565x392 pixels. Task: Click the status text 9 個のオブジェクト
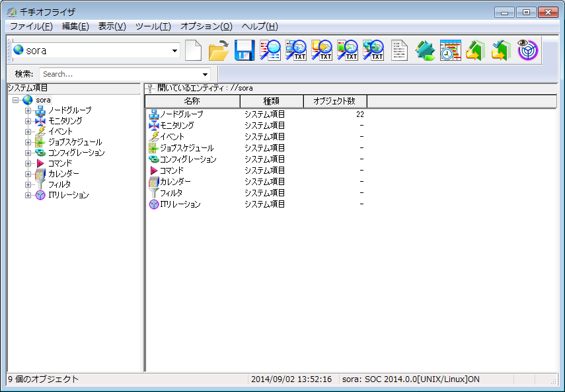click(x=43, y=379)
